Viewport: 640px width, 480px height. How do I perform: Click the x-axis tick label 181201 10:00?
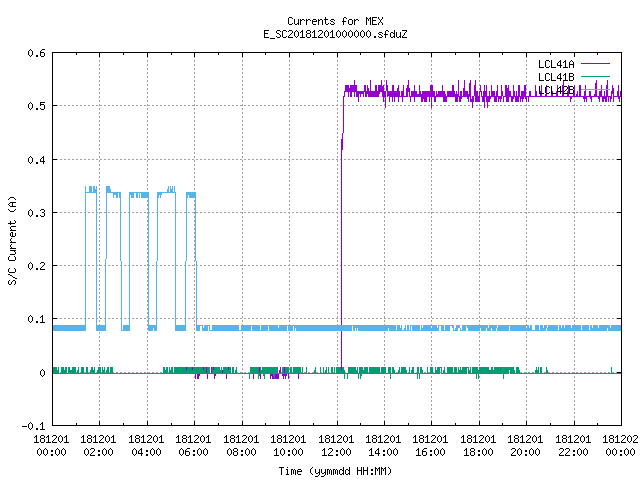(x=288, y=446)
